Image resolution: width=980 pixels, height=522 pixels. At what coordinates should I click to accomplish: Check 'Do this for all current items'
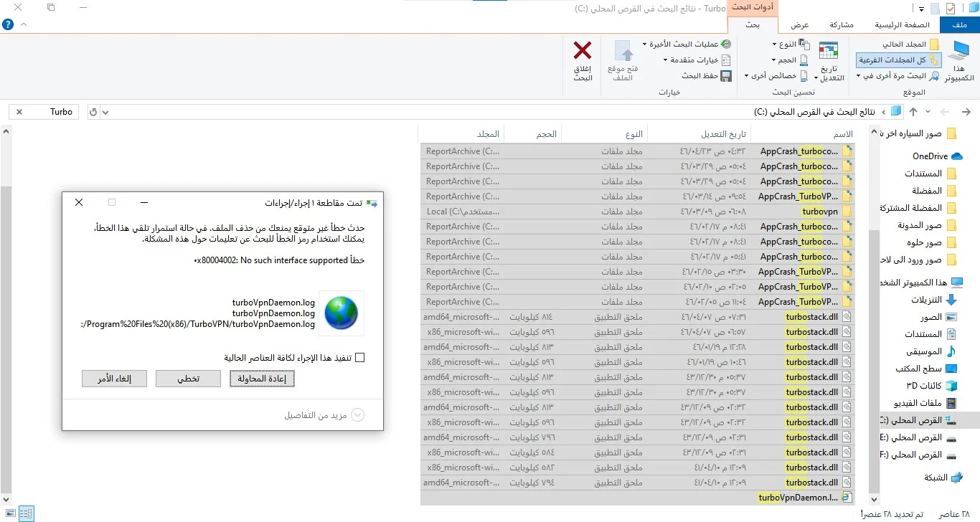360,357
